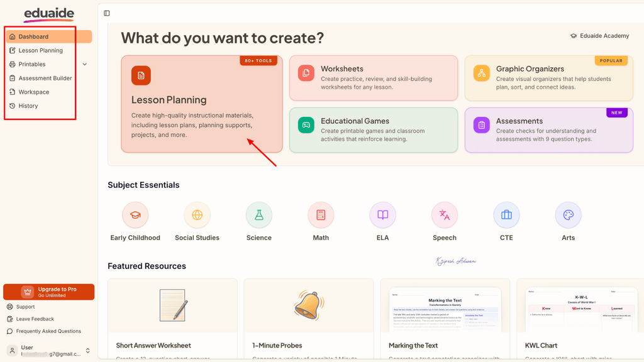Click the eduaide logo

49,14
